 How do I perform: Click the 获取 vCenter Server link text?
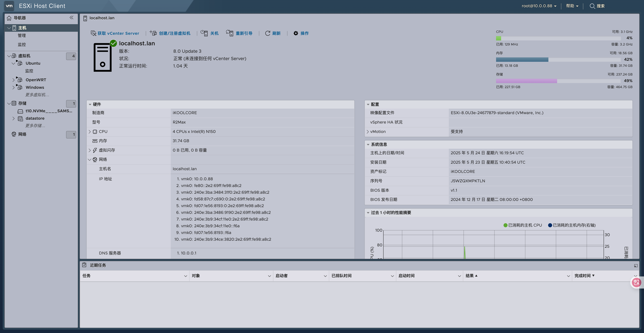pos(118,33)
